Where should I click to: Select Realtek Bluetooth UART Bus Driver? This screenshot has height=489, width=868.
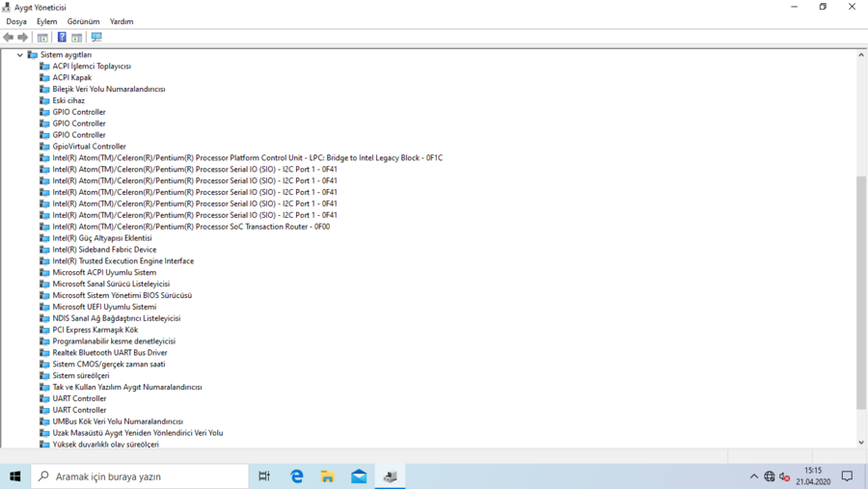tap(110, 353)
